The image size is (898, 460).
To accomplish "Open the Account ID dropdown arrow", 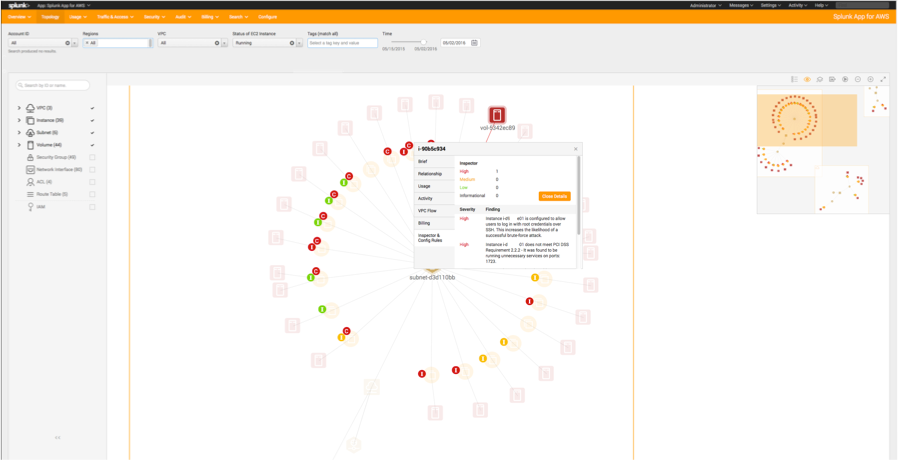I will coord(75,43).
